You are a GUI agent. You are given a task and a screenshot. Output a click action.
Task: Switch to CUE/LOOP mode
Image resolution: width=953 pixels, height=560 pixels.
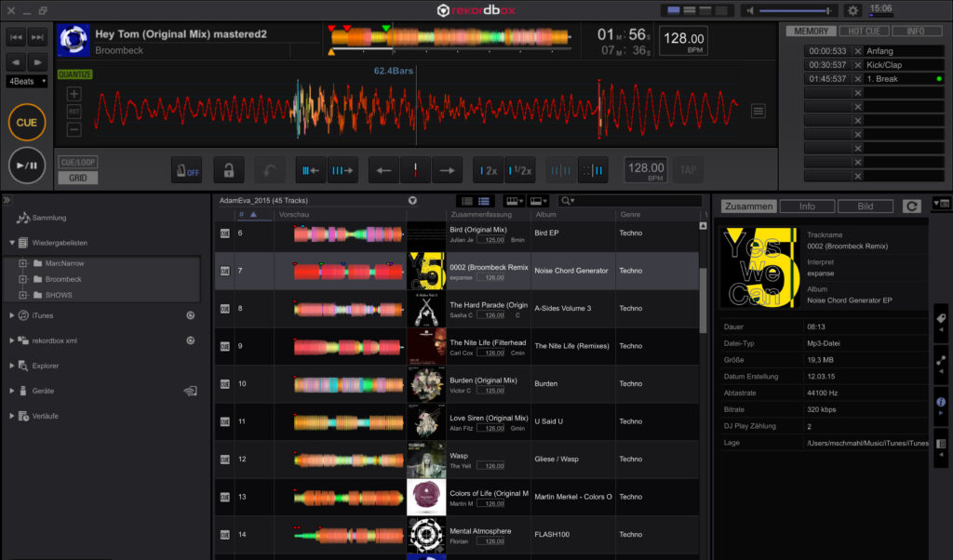(x=78, y=162)
